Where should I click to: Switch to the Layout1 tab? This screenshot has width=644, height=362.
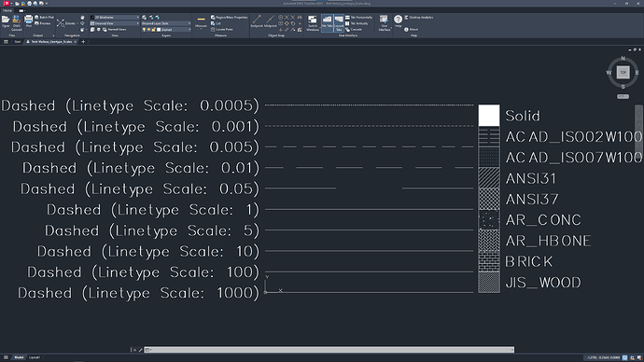click(35, 357)
